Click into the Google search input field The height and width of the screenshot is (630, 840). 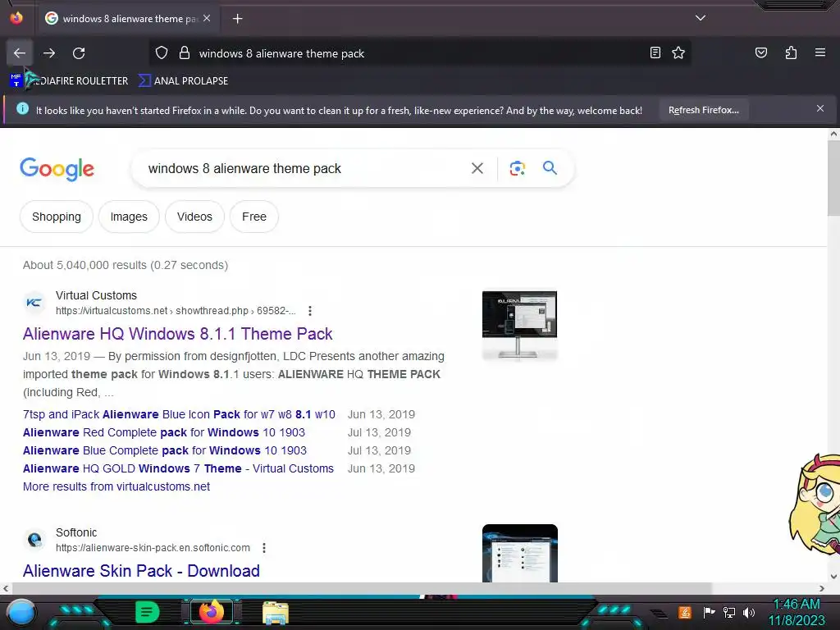300,168
